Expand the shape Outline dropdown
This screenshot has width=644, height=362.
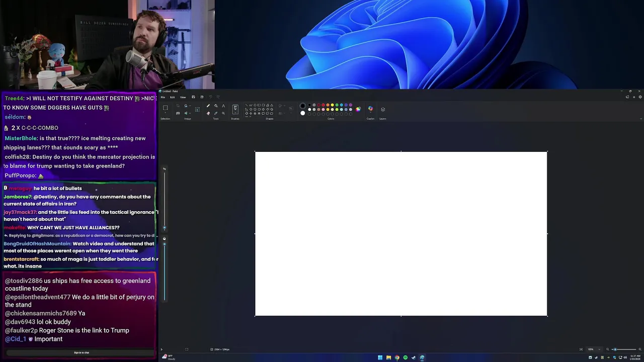[284, 106]
